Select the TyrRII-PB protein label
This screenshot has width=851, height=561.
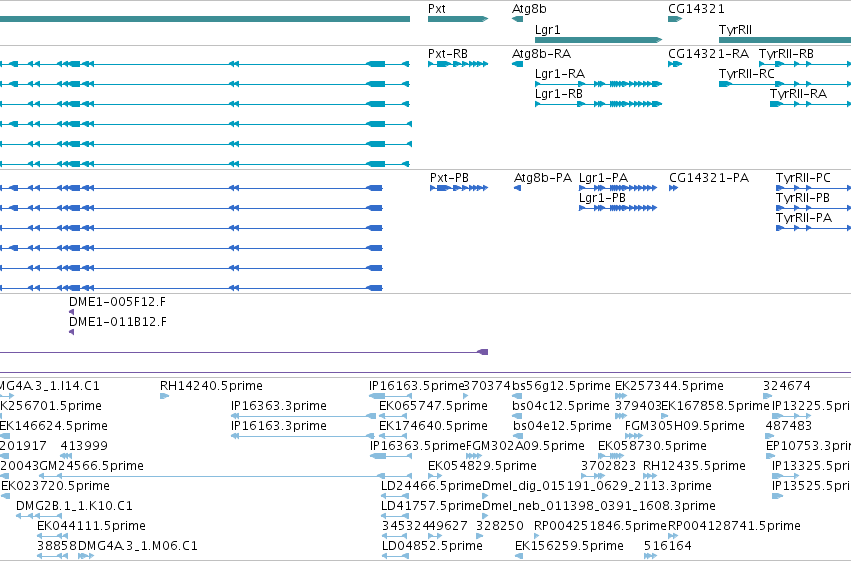(803, 198)
